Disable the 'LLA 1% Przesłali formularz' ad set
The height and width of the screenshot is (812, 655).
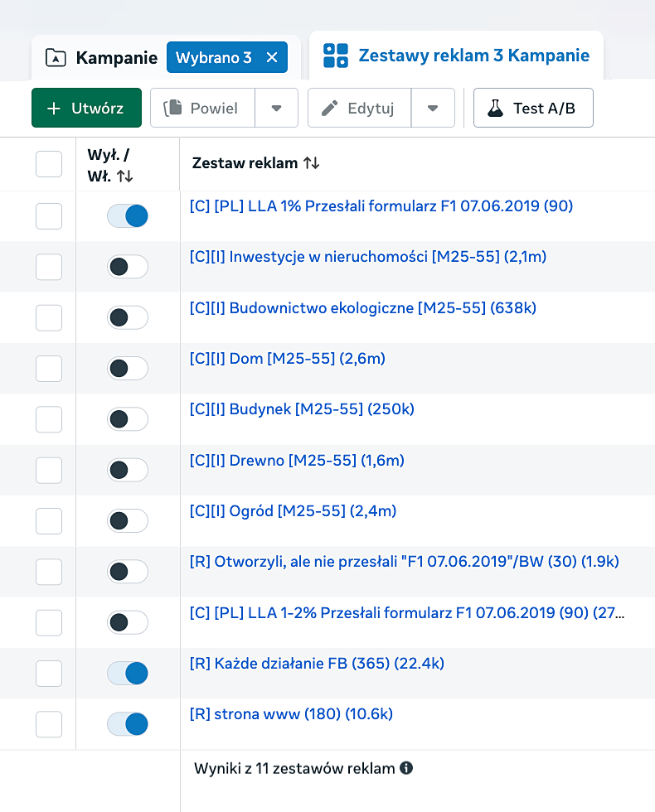tap(128, 216)
